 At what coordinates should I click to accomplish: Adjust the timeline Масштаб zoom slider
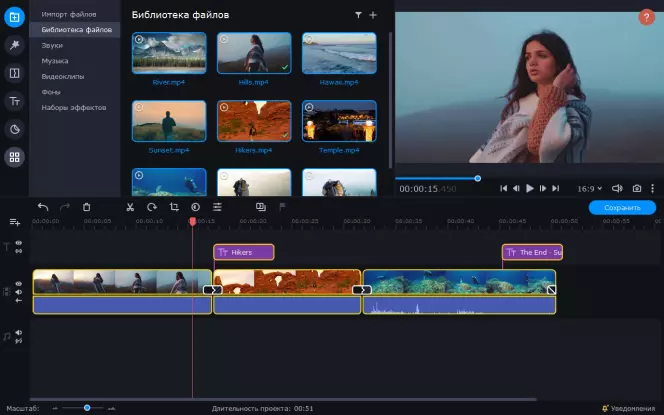pos(87,408)
